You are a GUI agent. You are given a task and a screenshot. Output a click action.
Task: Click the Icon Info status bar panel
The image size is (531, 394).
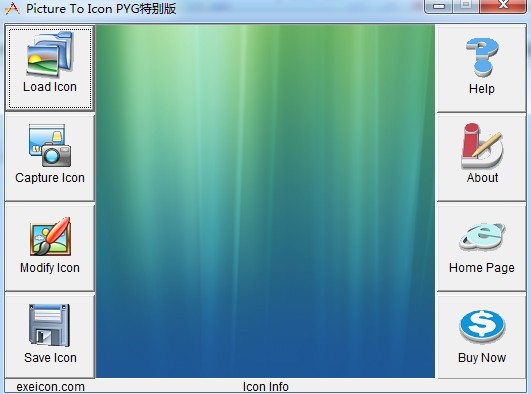tap(266, 387)
